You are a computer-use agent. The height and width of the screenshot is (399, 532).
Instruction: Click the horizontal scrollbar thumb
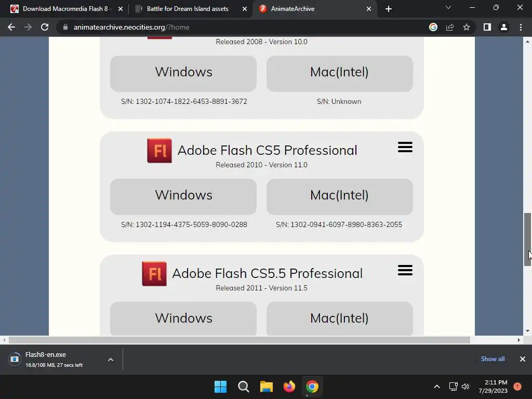239,340
